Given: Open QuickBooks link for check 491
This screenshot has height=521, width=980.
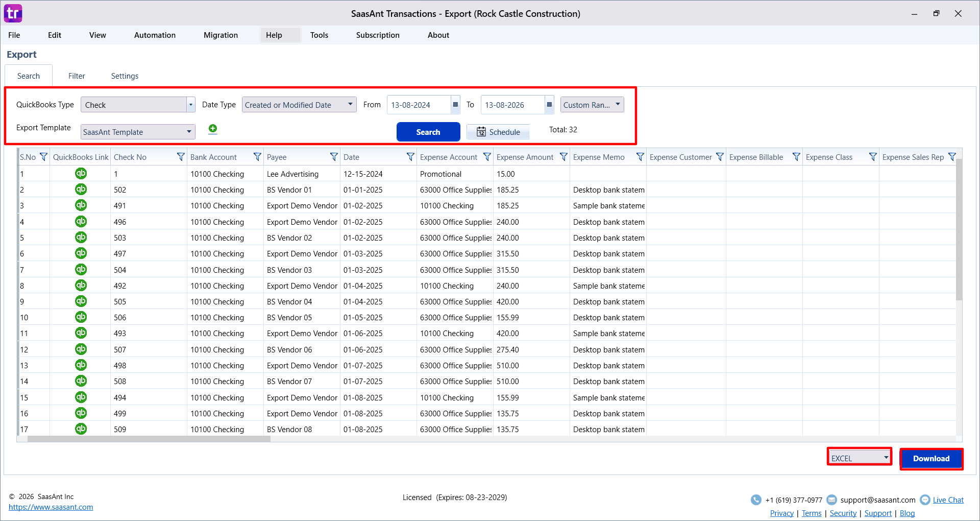Looking at the screenshot, I should point(81,205).
